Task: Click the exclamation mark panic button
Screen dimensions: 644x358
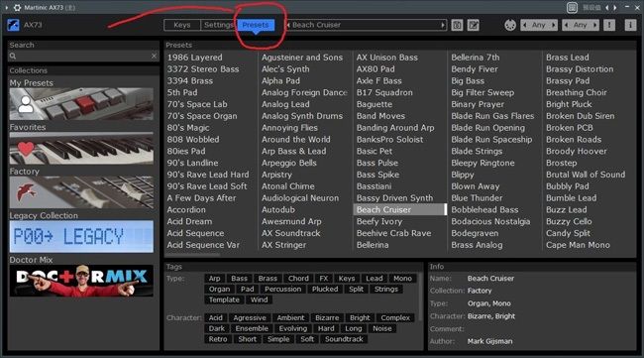Action: tap(609, 25)
